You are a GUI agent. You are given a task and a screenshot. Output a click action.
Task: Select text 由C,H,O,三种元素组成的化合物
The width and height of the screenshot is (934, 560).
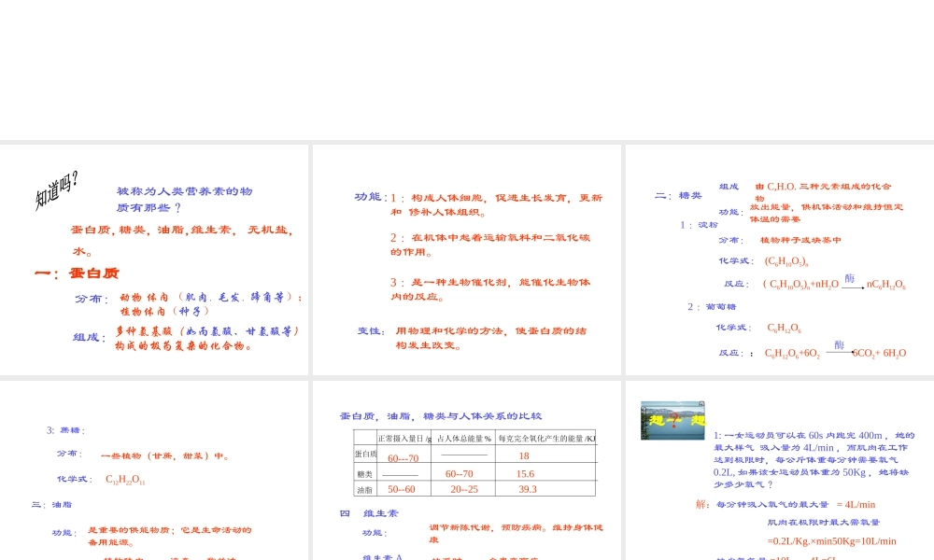coord(823,191)
